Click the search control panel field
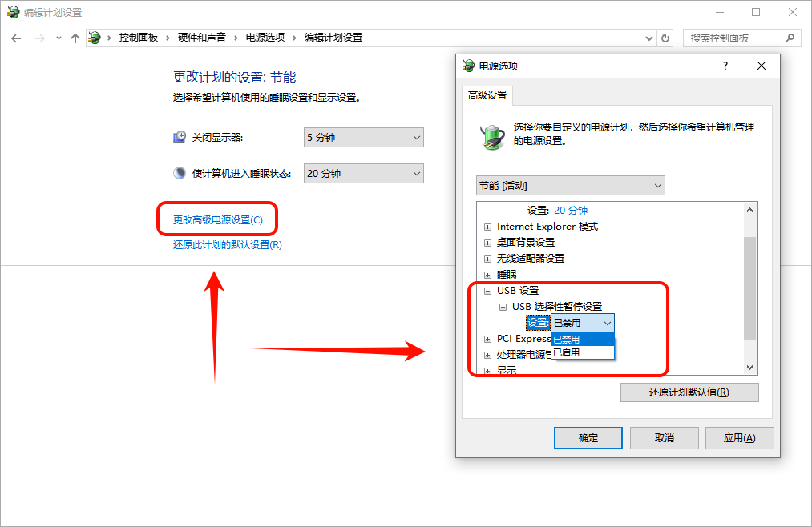The width and height of the screenshot is (812, 527). tap(735, 38)
